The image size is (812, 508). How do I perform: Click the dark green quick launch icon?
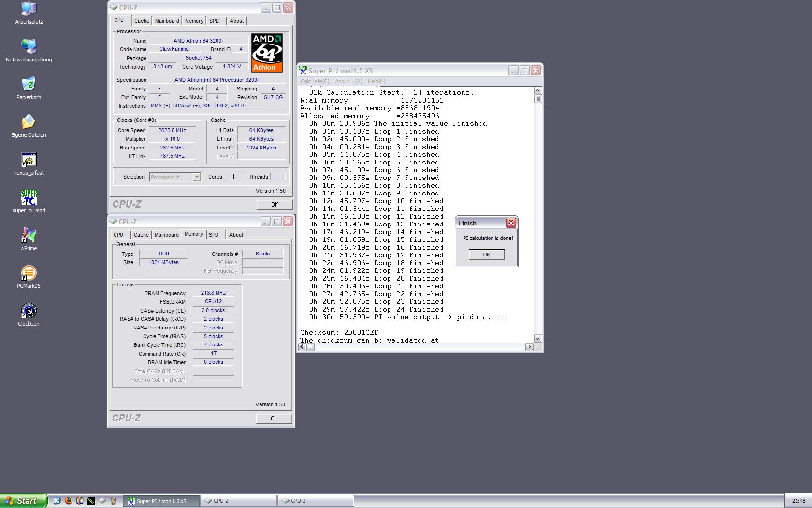click(x=90, y=501)
